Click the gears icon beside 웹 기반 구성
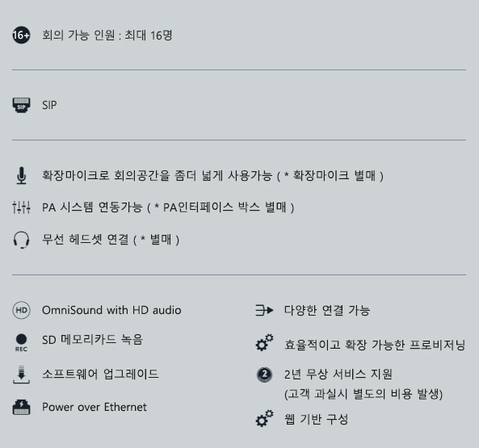Screen dimensions: 479x448 (x=264, y=418)
